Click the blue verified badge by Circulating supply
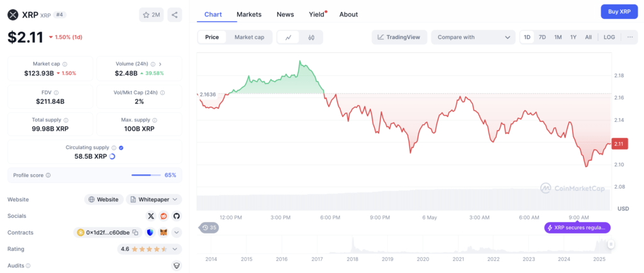The image size is (644, 273). coord(121,147)
